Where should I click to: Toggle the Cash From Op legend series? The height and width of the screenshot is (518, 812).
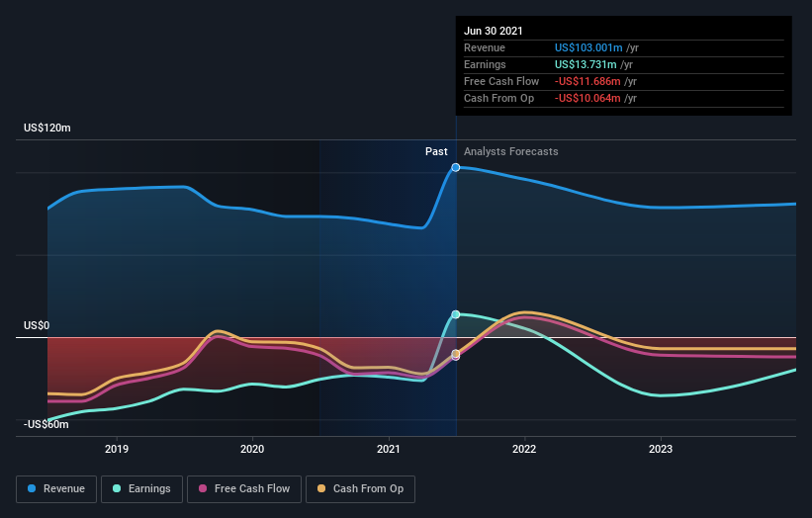pyautogui.click(x=360, y=489)
